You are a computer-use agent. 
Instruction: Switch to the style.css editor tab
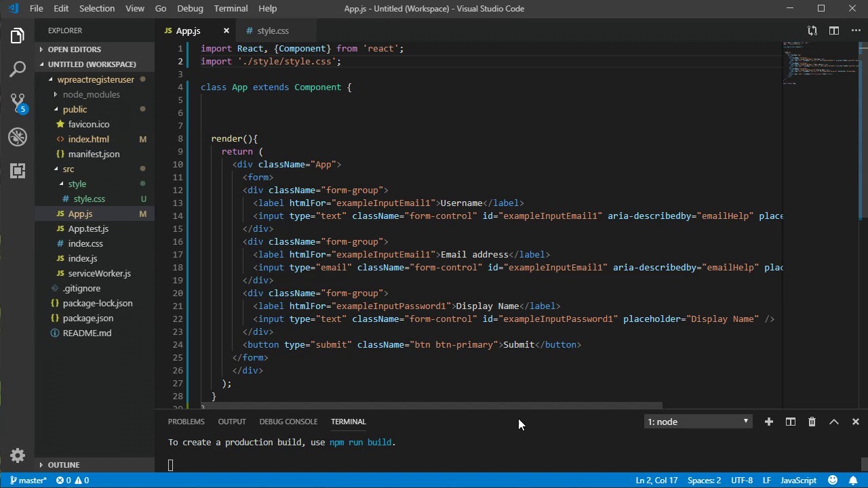pyautogui.click(x=273, y=30)
